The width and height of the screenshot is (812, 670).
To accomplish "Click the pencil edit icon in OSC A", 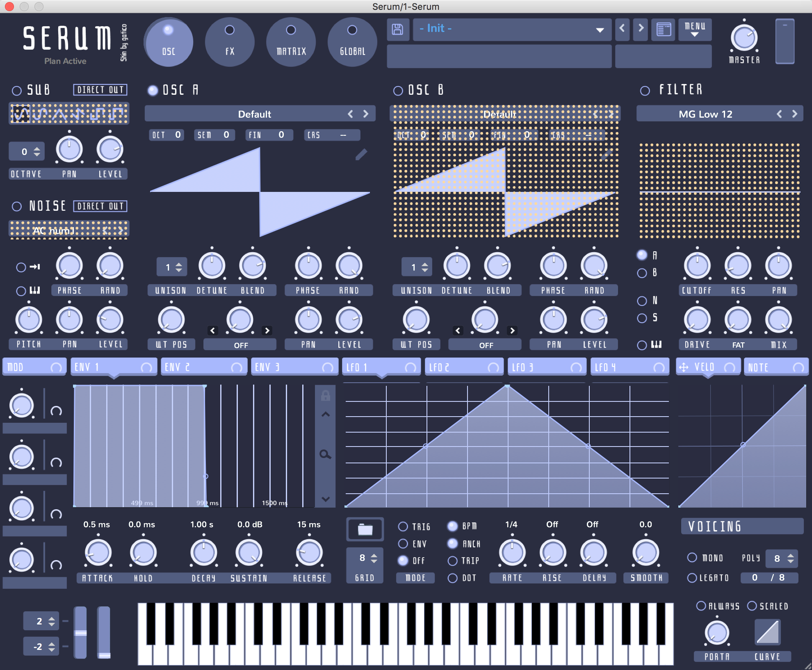I will (361, 155).
